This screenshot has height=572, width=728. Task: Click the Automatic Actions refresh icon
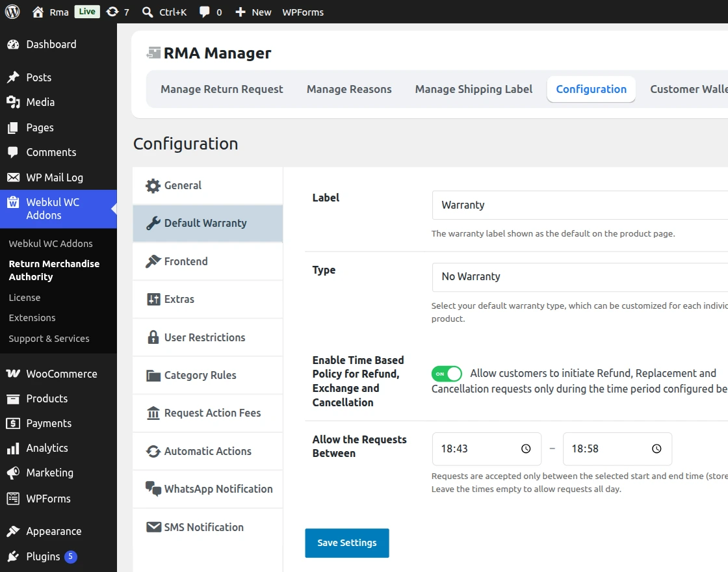[153, 451]
